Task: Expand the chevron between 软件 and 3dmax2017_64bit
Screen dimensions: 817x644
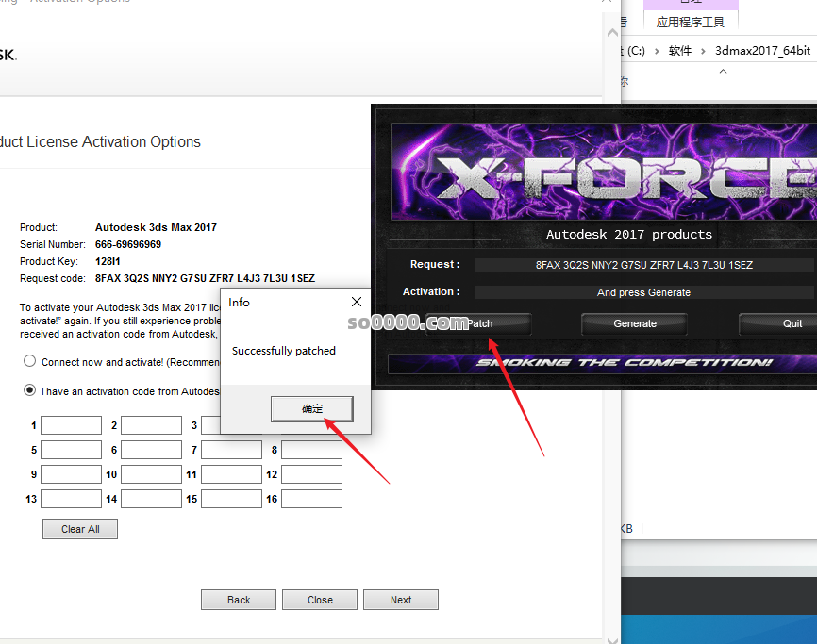Action: [x=703, y=51]
